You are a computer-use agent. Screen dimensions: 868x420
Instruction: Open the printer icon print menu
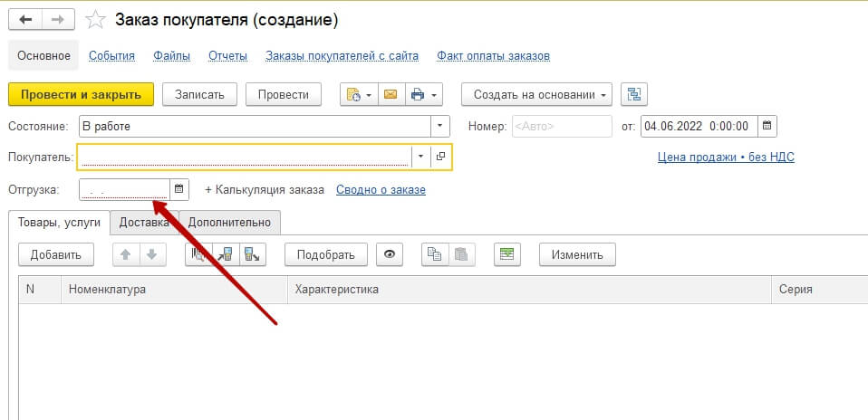point(423,95)
